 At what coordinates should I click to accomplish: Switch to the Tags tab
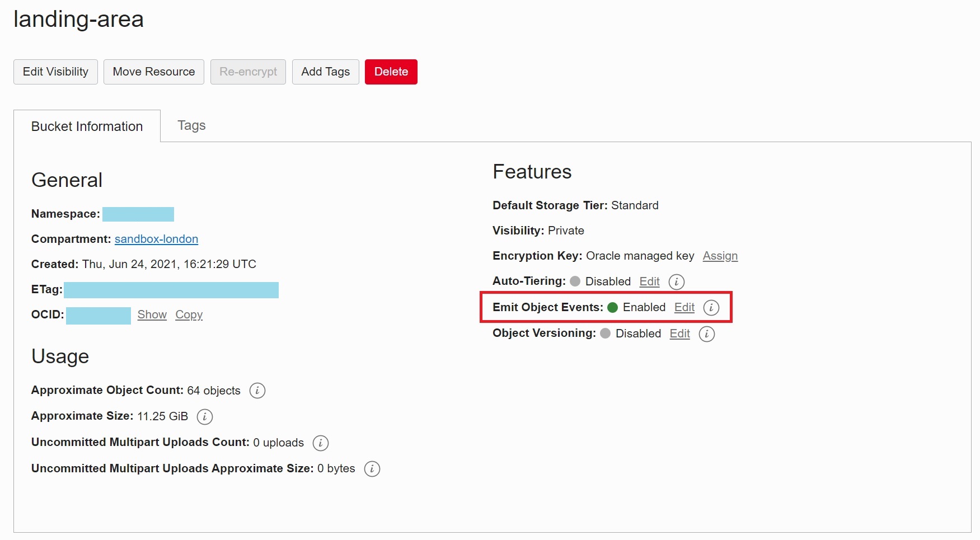click(191, 125)
